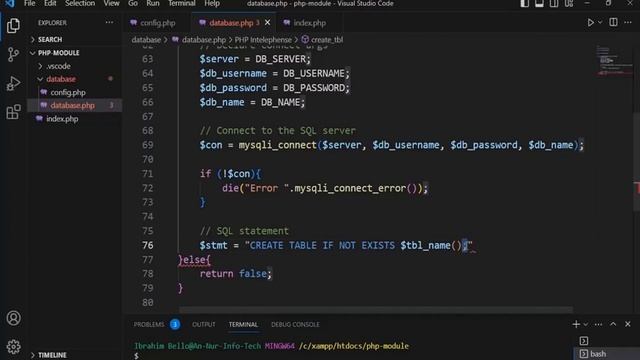This screenshot has width=640, height=360.
Task: Click the Run PHP file play button
Action: [x=590, y=23]
